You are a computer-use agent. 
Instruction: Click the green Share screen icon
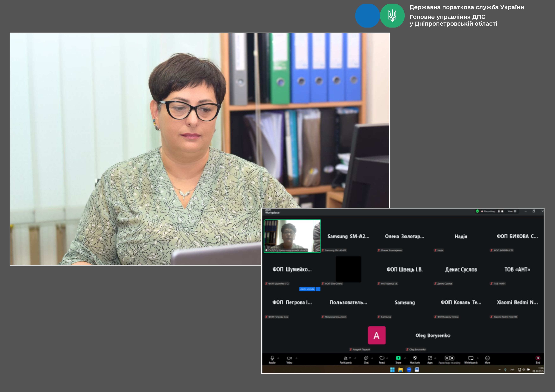pyautogui.click(x=398, y=358)
